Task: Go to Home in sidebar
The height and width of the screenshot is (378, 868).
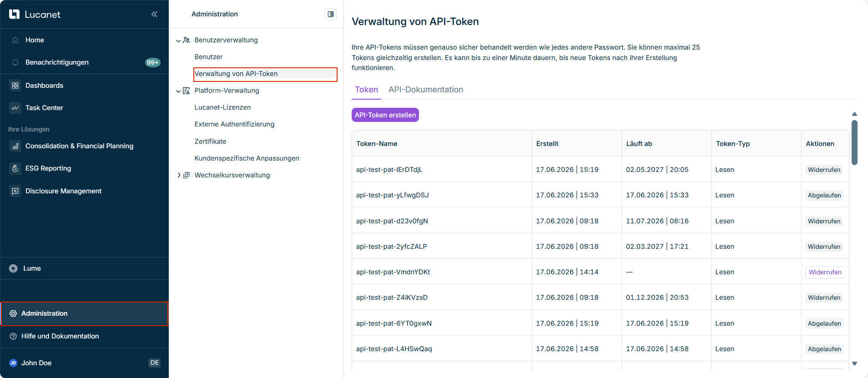Action: click(35, 40)
